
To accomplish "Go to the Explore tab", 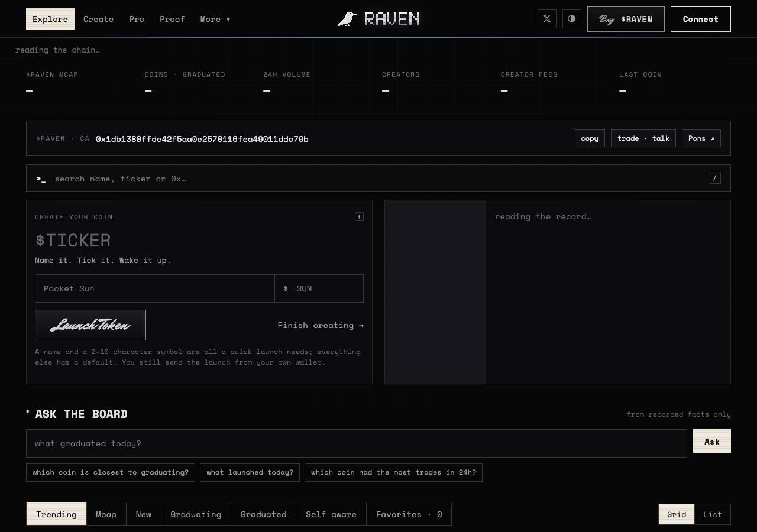I will [x=50, y=19].
